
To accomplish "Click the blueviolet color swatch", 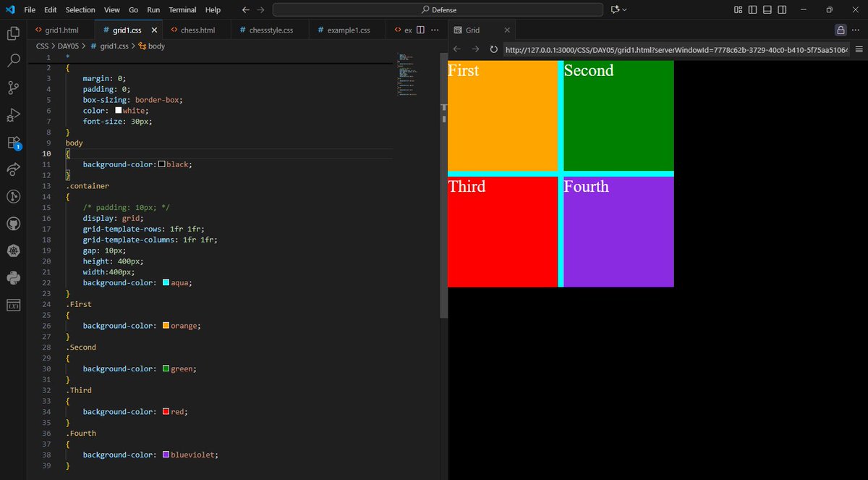I will 166,455.
